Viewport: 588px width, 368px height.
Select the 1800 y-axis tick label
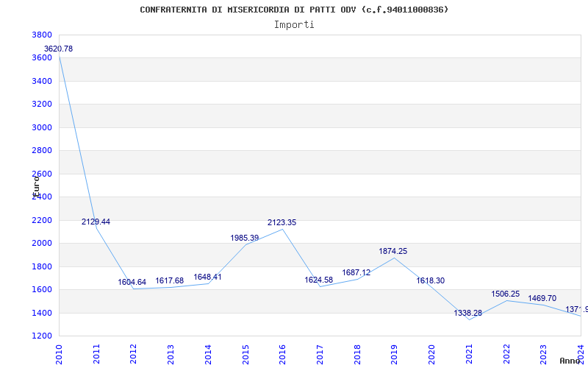[x=42, y=266]
